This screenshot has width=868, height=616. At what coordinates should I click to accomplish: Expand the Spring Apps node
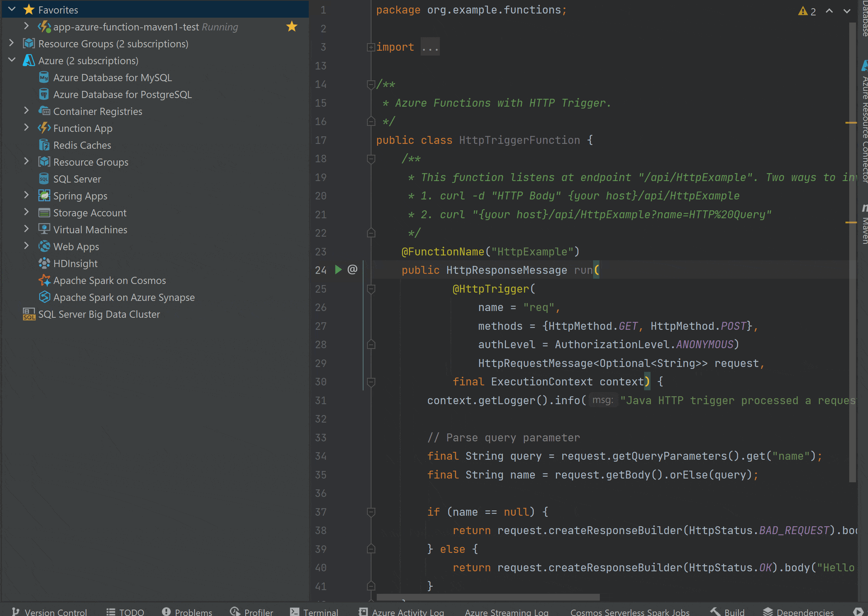pos(26,195)
